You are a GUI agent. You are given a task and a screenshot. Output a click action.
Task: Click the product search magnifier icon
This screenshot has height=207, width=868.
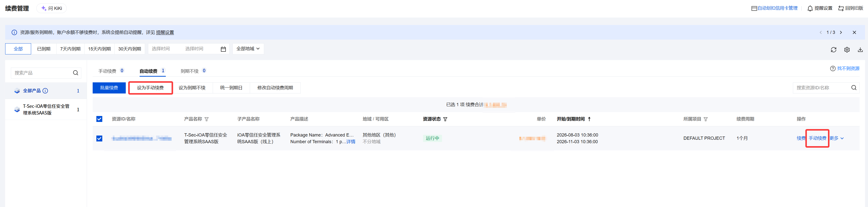[75, 73]
